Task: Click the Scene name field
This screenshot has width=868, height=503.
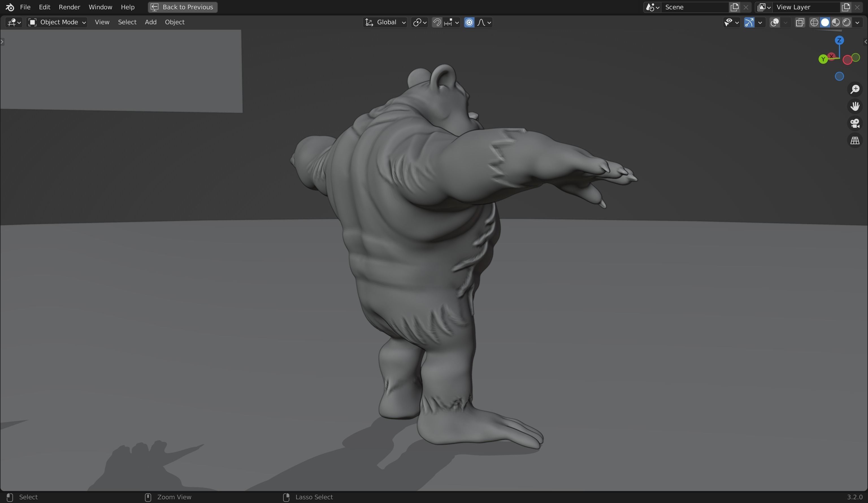Action: point(695,7)
